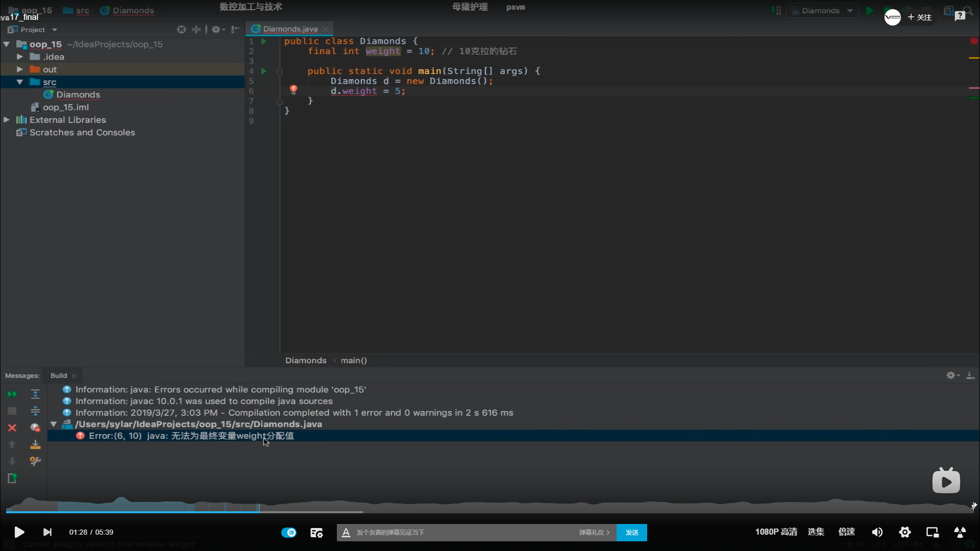Click the rerun build icon in the Messages panel
The width and height of the screenshot is (980, 551).
click(x=12, y=394)
